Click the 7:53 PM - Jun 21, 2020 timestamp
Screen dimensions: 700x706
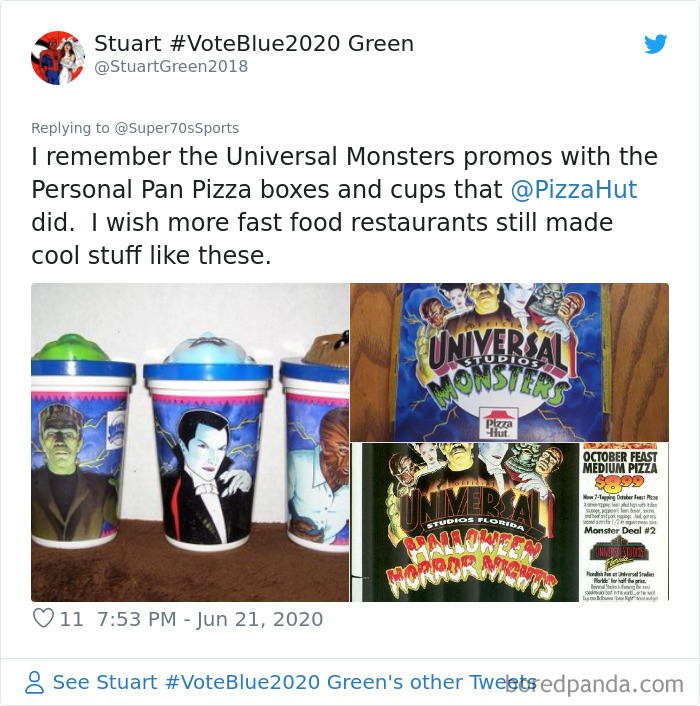tap(210, 619)
